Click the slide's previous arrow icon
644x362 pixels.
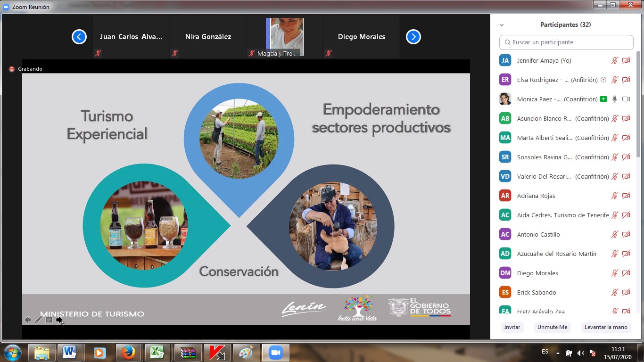coord(27,320)
